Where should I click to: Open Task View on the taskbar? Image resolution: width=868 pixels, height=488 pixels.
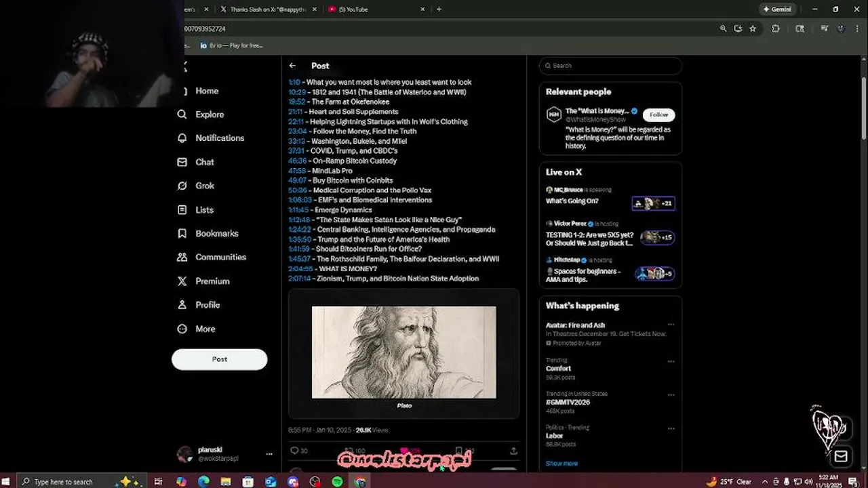[158, 481]
